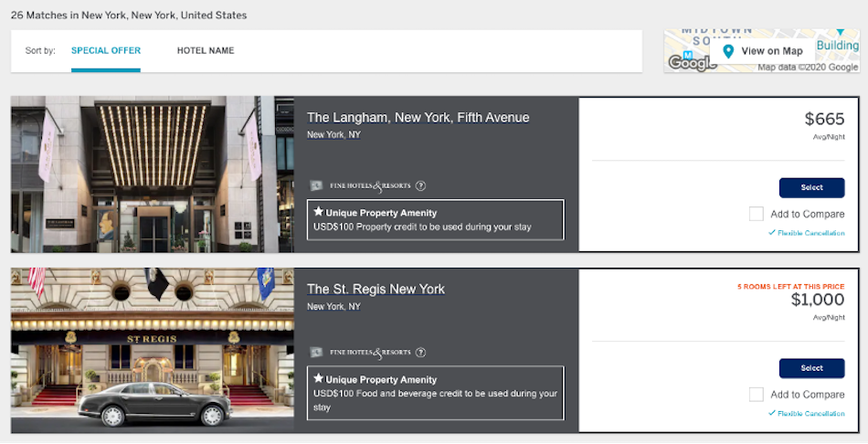
Task: Click the help icon next to St. Regis Fine Hotels logo
Action: tap(421, 352)
